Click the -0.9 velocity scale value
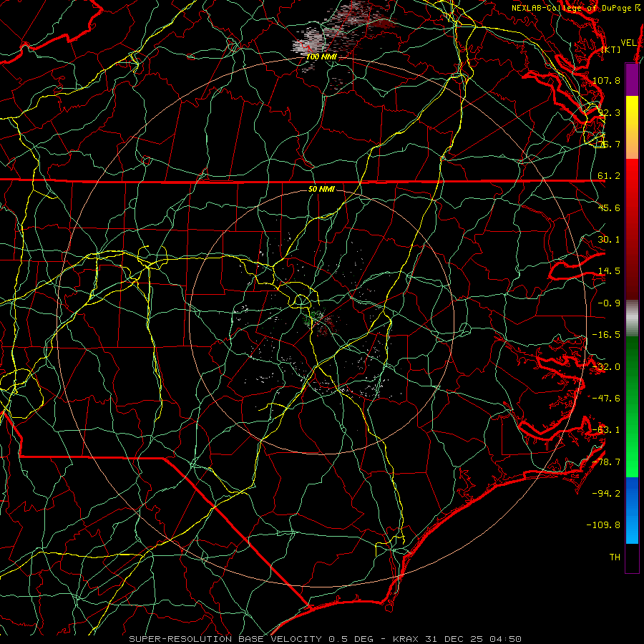644x644 pixels. pyautogui.click(x=609, y=303)
